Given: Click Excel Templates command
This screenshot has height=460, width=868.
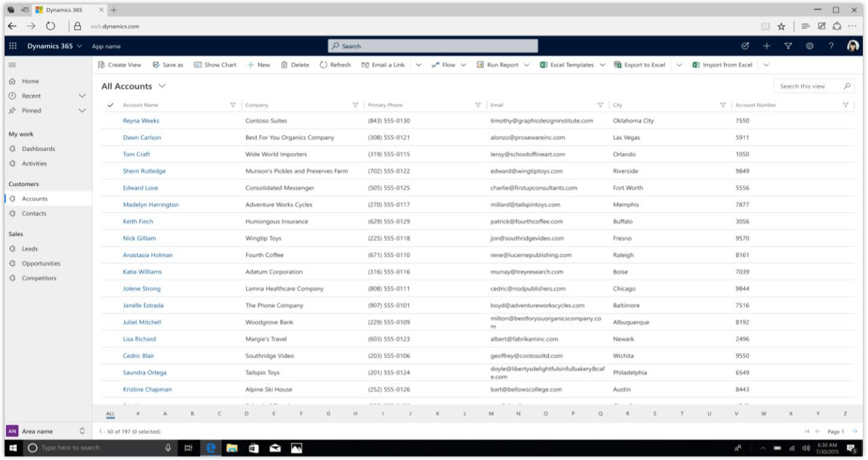Looking at the screenshot, I should (567, 65).
